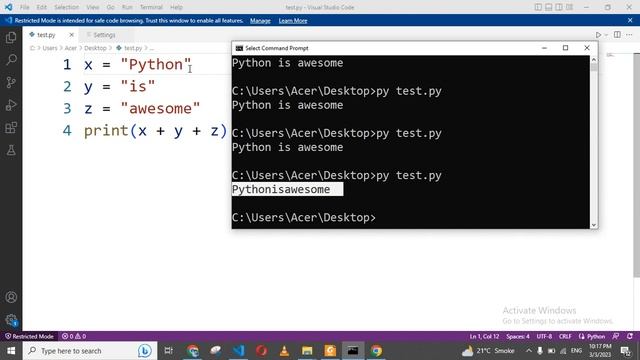Open the Windows Start button
640x360 pixels.
[x=11, y=351]
